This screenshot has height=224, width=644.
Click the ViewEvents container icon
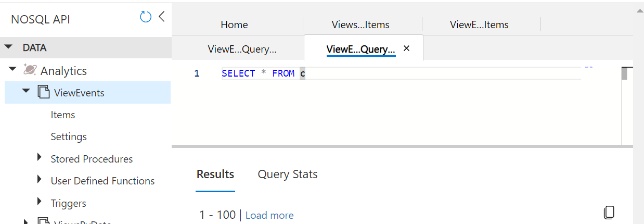[44, 93]
